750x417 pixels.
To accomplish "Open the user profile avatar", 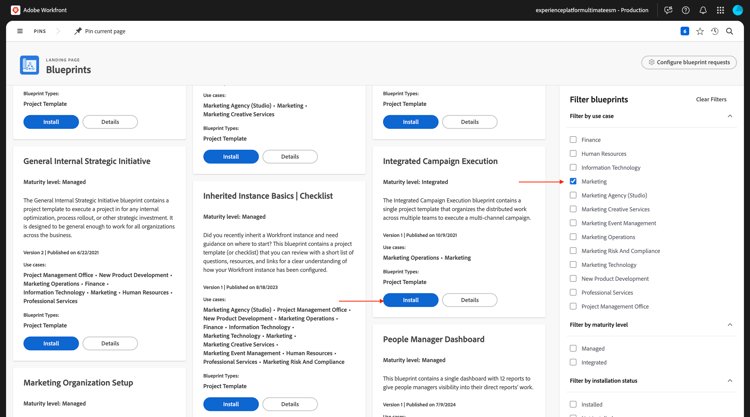I will pyautogui.click(x=738, y=10).
